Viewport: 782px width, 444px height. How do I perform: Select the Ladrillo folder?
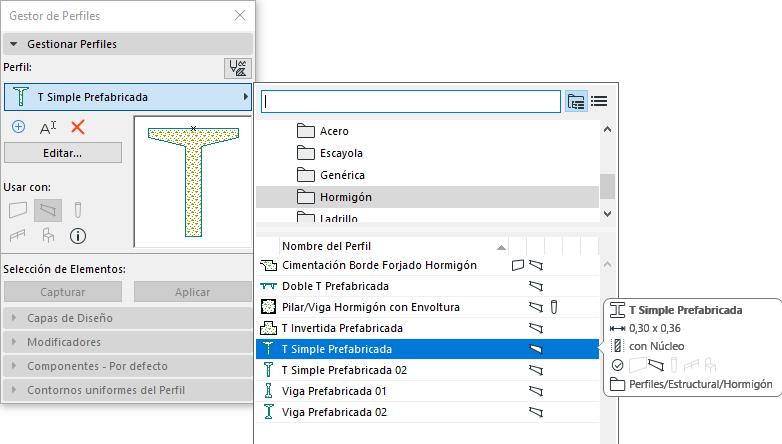427,216
